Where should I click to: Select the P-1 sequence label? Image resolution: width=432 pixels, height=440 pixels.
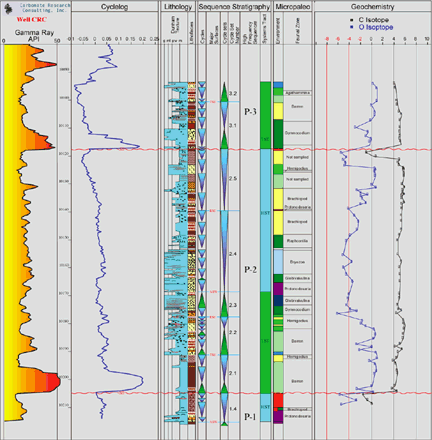tap(250, 416)
